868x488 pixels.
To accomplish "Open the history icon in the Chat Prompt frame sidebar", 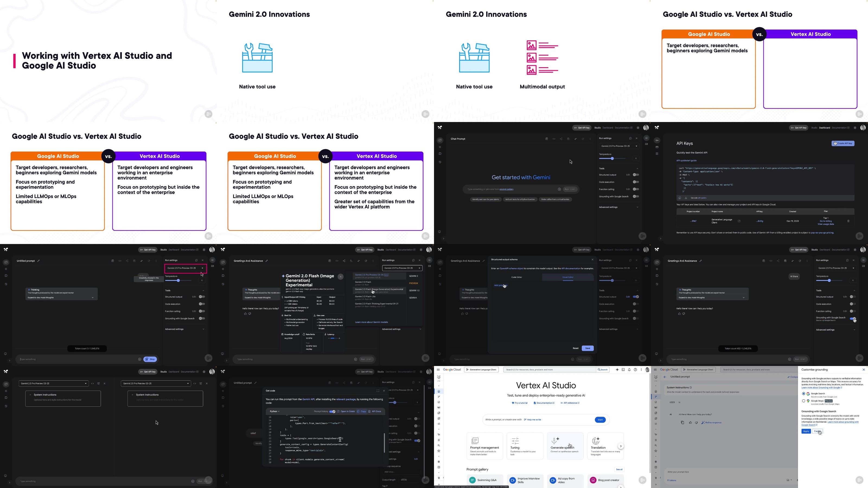I will pos(440,162).
